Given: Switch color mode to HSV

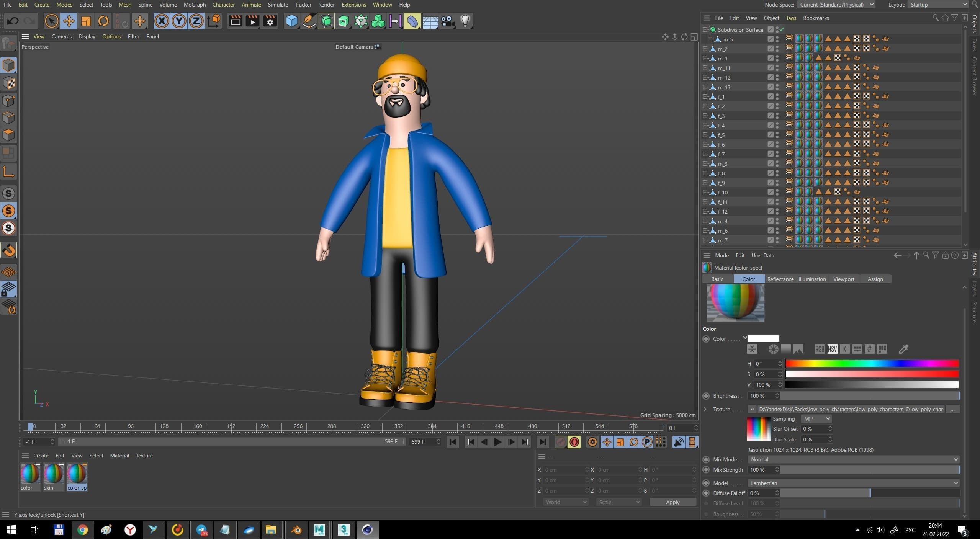Looking at the screenshot, I should coord(832,349).
